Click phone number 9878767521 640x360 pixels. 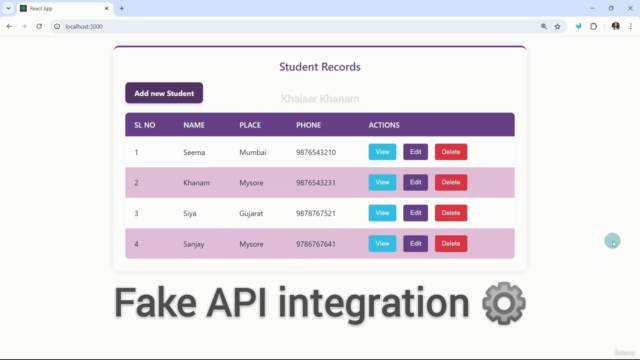(x=316, y=213)
